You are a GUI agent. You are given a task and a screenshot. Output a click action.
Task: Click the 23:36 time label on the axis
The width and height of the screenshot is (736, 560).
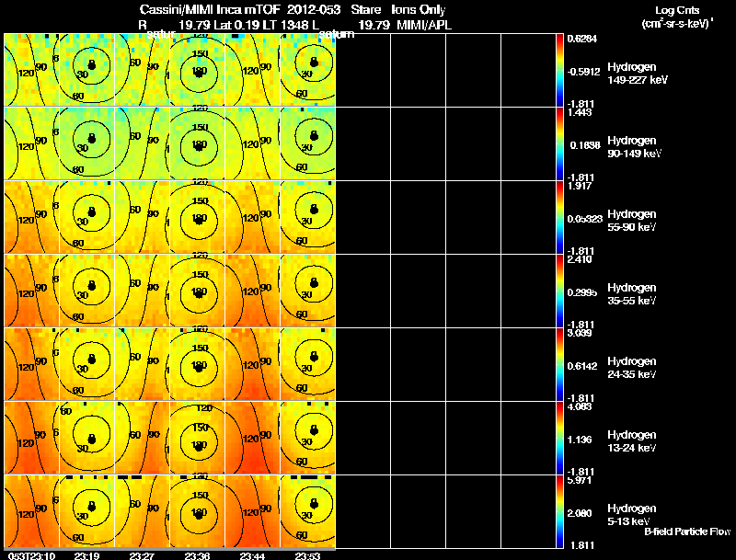pyautogui.click(x=197, y=555)
